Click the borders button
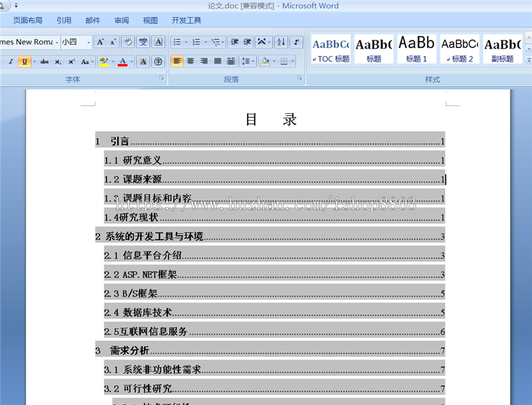The width and height of the screenshot is (532, 405). (x=284, y=61)
